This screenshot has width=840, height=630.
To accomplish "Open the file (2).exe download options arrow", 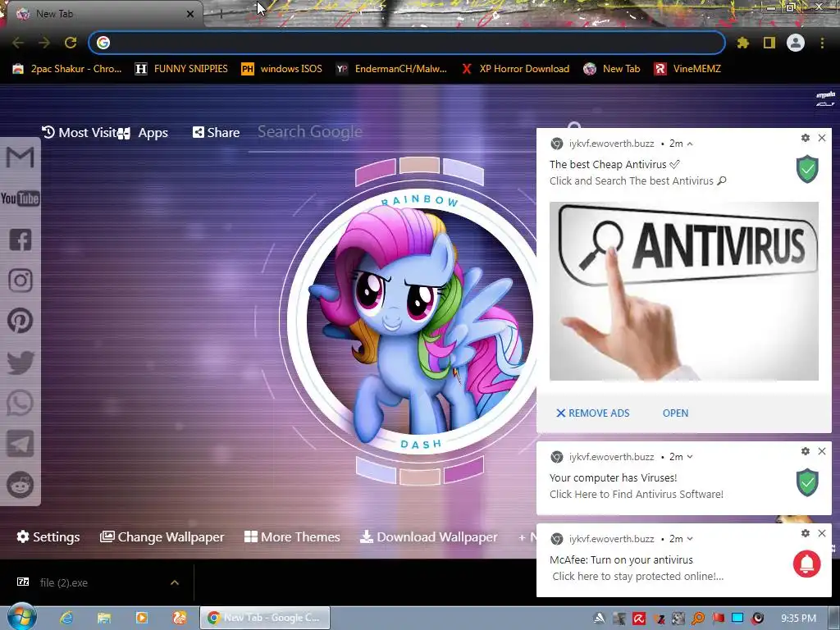I will [175, 582].
